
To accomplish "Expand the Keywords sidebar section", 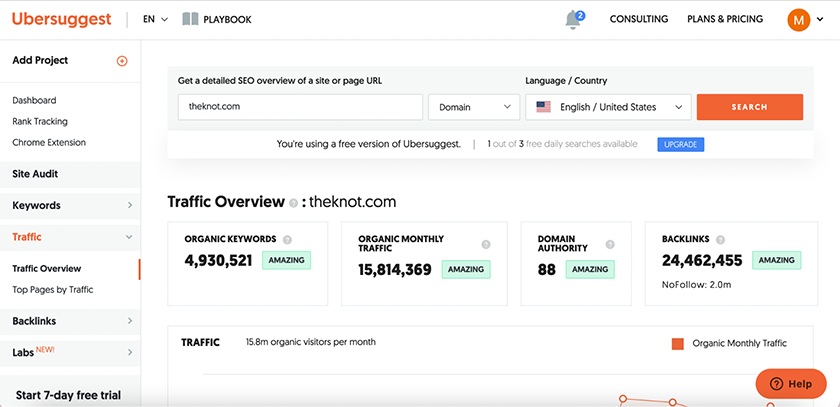I will 70,206.
